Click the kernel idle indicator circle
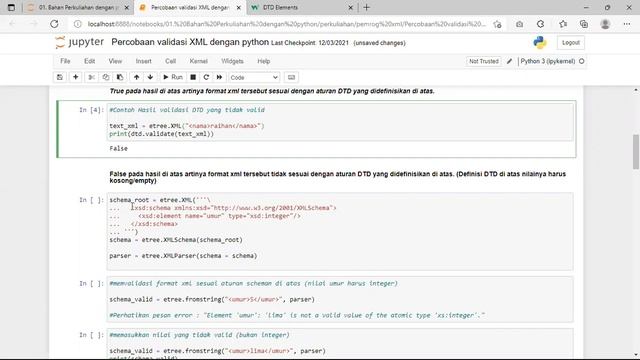This screenshot has height=360, width=640. click(x=582, y=61)
